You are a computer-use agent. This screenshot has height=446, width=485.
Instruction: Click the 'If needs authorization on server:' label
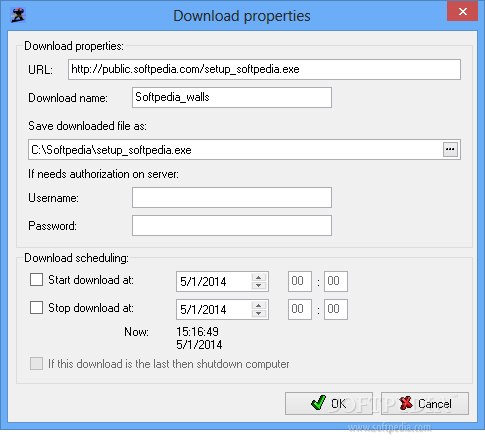tap(103, 174)
